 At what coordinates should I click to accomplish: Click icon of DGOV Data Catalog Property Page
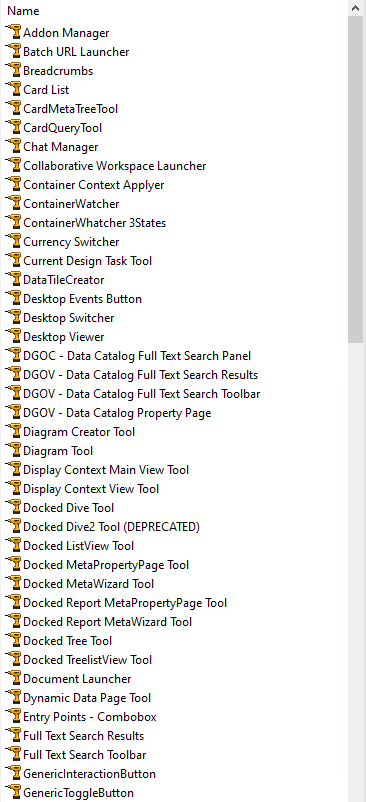[13, 413]
